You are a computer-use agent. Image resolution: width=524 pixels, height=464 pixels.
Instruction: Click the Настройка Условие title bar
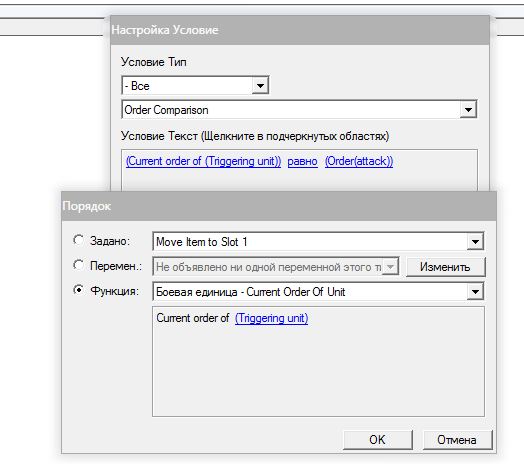300,30
